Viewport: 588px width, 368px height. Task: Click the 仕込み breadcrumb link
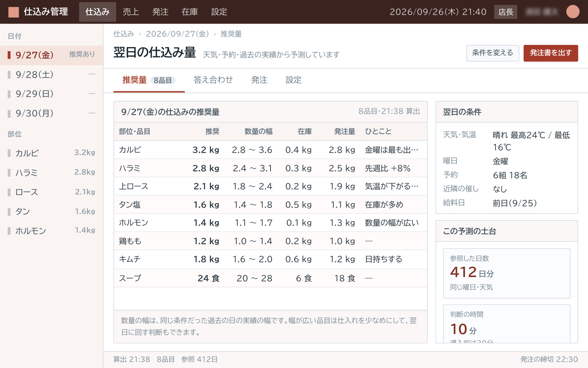click(x=124, y=34)
